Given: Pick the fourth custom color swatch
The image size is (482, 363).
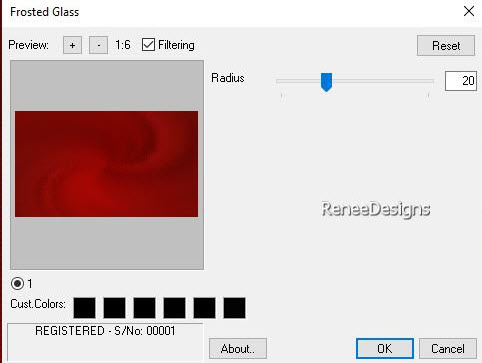Looking at the screenshot, I should [174, 308].
